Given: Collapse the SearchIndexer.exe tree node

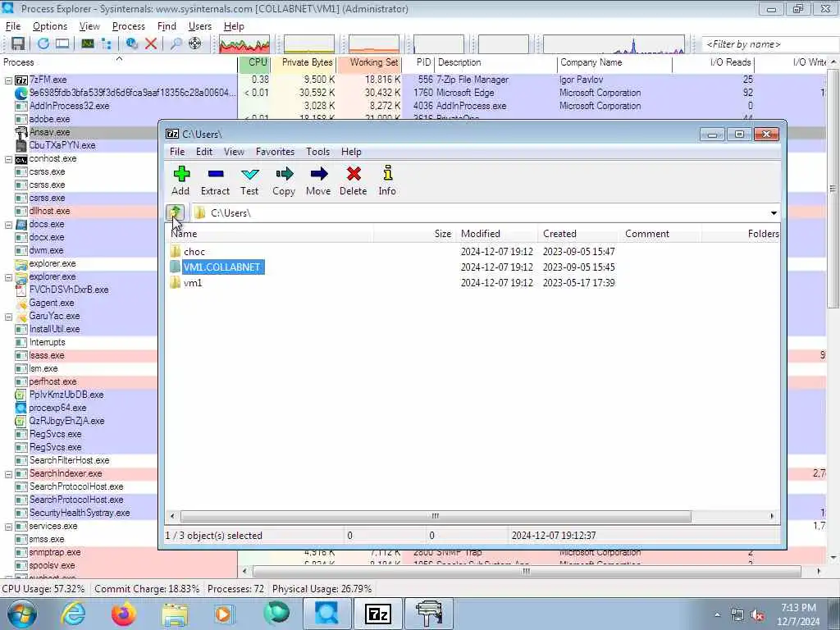Looking at the screenshot, I should tap(8, 474).
